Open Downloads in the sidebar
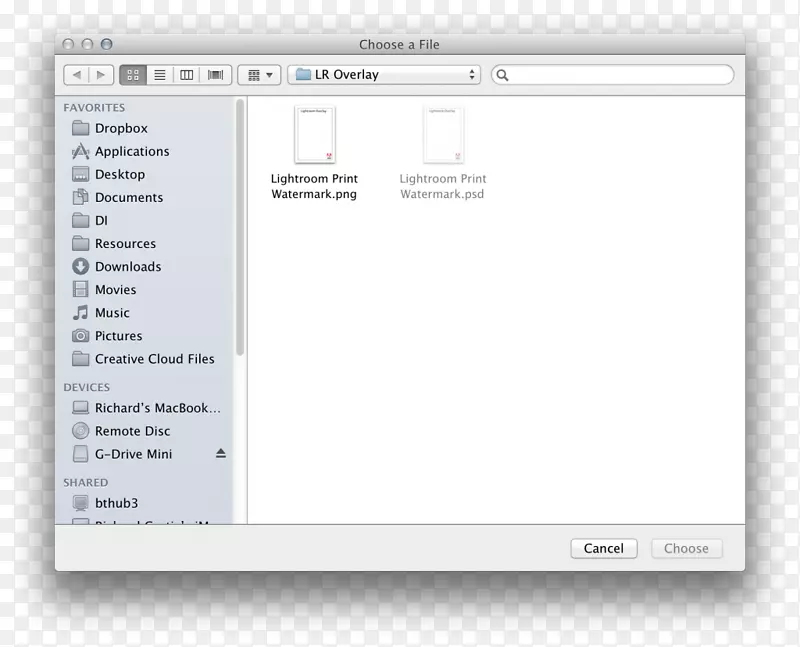 click(x=128, y=266)
